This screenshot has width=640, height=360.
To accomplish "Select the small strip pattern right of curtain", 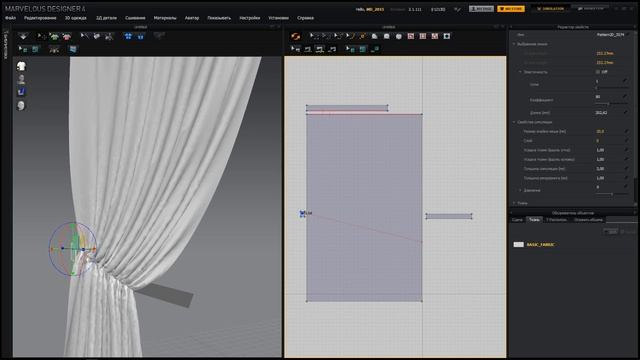I will 449,216.
